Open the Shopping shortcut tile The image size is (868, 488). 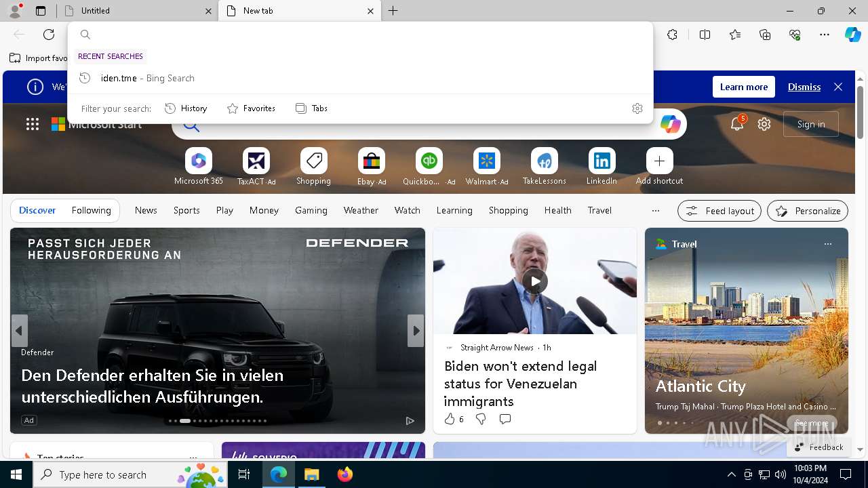click(314, 167)
